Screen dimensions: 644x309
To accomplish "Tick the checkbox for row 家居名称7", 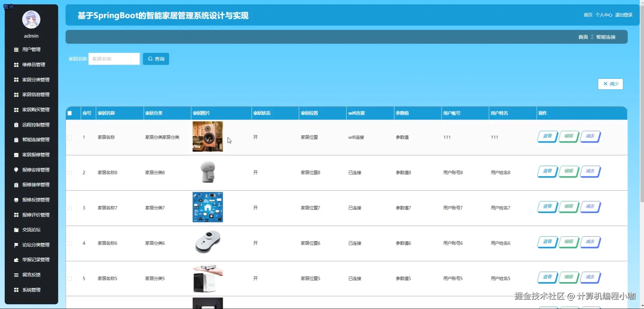I will pos(70,208).
